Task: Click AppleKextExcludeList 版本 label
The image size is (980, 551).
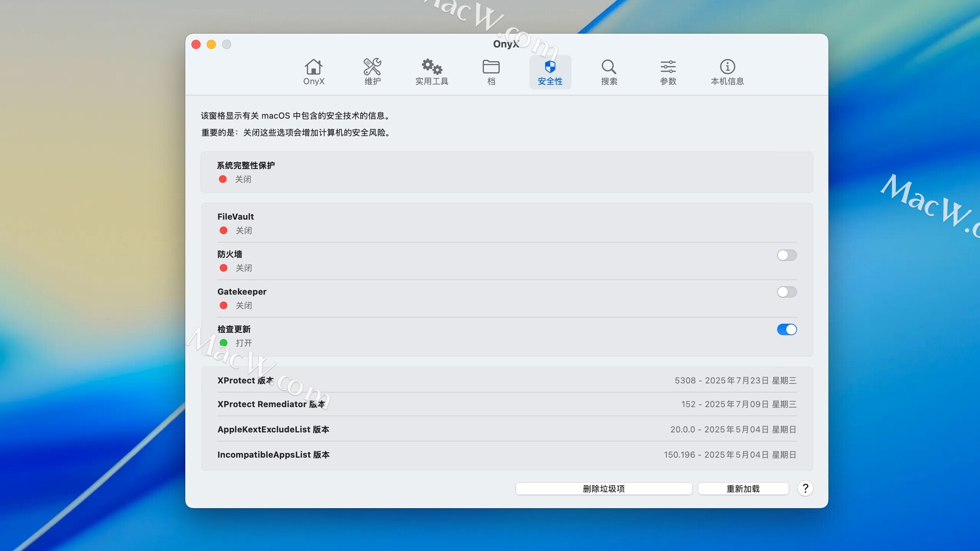Action: click(x=273, y=430)
